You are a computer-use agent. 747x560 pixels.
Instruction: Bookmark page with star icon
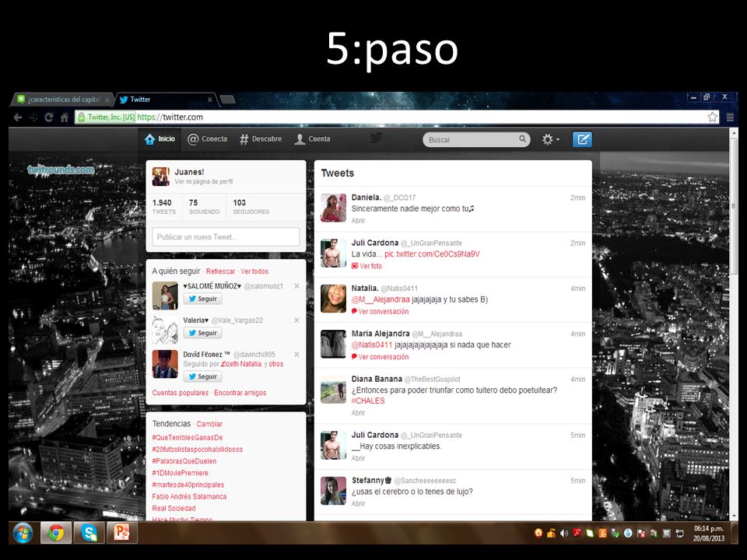[x=712, y=117]
